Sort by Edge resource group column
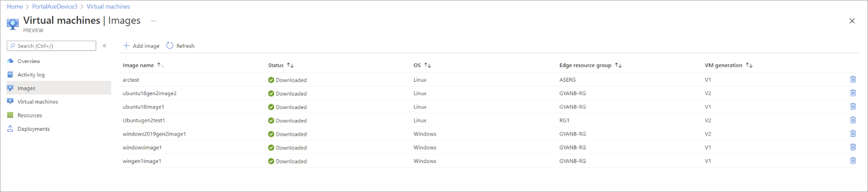 click(x=618, y=65)
